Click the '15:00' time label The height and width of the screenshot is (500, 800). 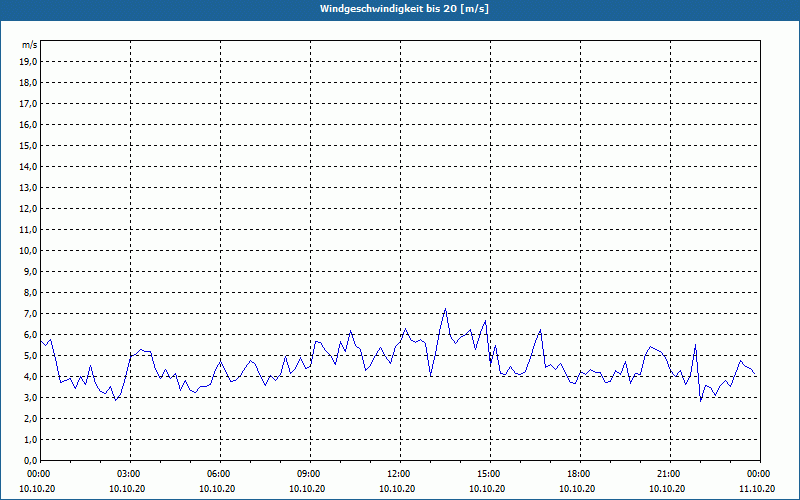pos(490,474)
